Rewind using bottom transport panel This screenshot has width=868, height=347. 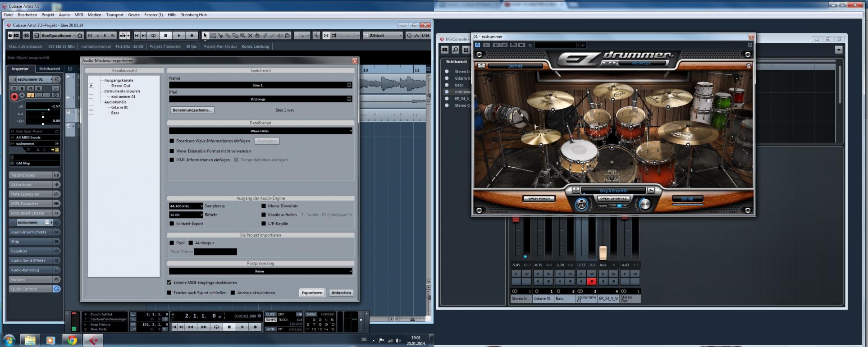tap(191, 327)
